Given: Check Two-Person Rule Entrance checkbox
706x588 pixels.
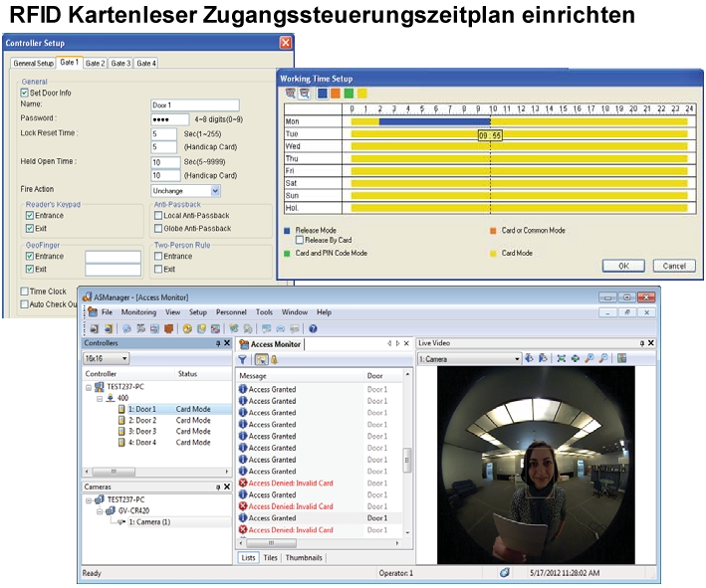Looking at the screenshot, I should (158, 256).
